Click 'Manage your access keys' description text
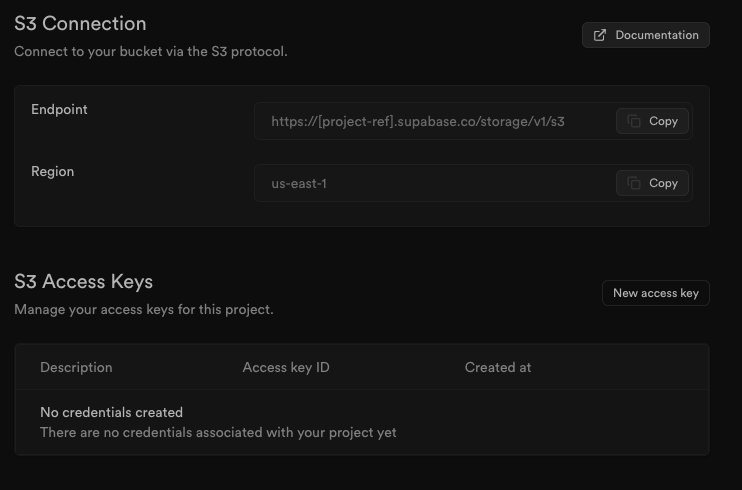The width and height of the screenshot is (742, 490). pyautogui.click(x=143, y=309)
